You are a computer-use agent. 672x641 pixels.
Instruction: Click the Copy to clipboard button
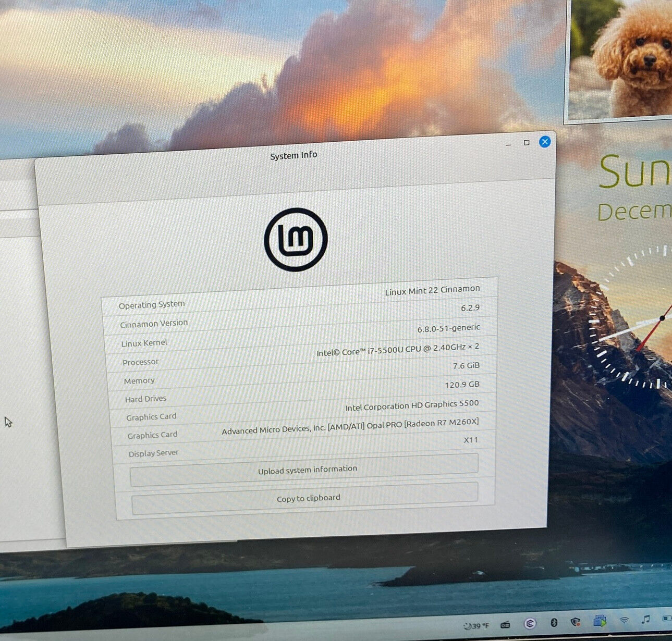306,498
